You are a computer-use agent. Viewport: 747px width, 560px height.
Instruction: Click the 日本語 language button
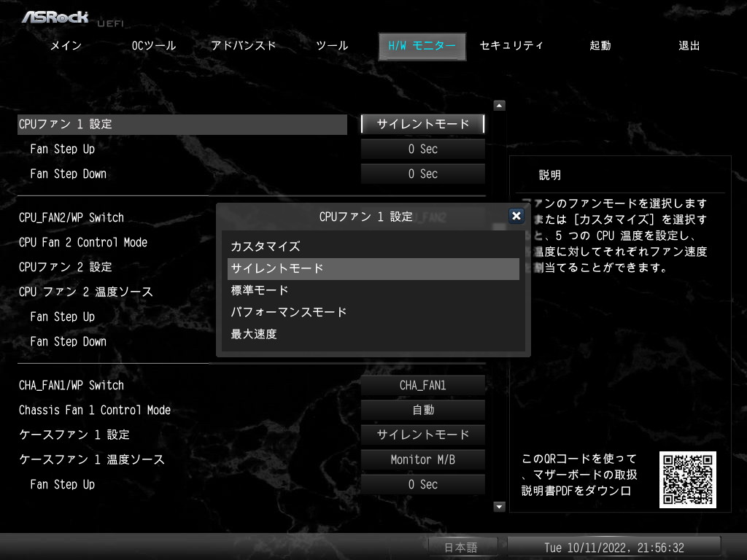(462, 548)
